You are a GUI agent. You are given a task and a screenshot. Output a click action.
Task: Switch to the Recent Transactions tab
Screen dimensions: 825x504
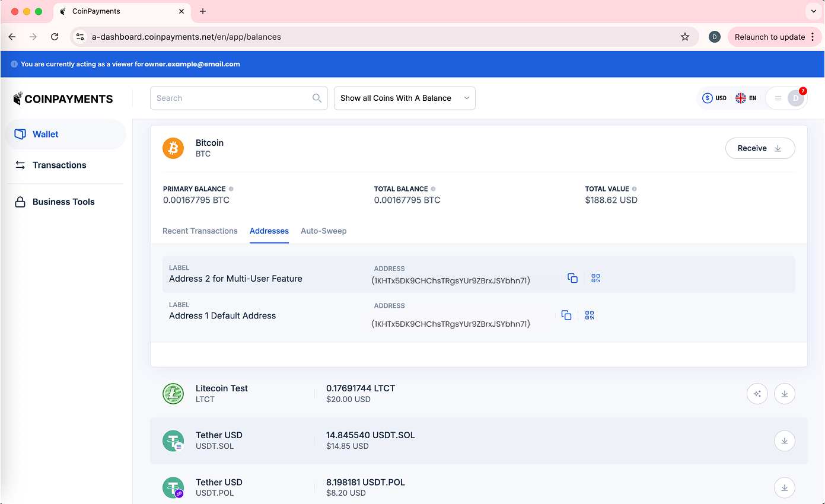pyautogui.click(x=200, y=231)
